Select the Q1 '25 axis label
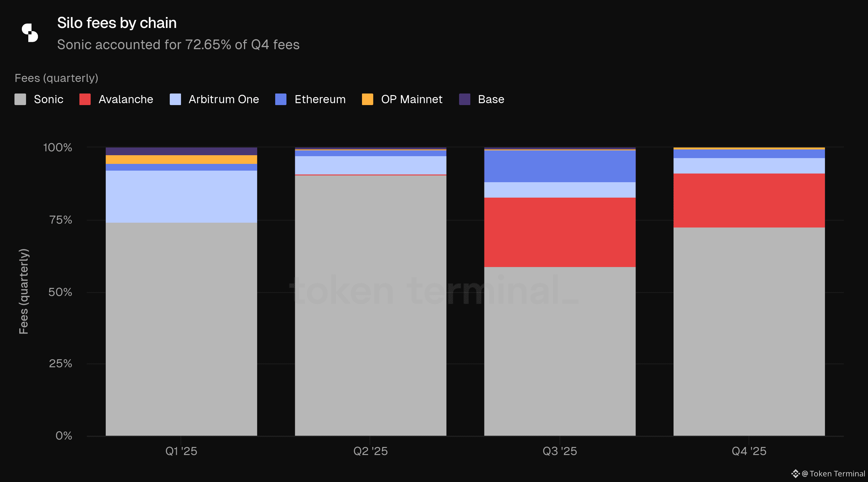Image resolution: width=868 pixels, height=482 pixels. 181,451
